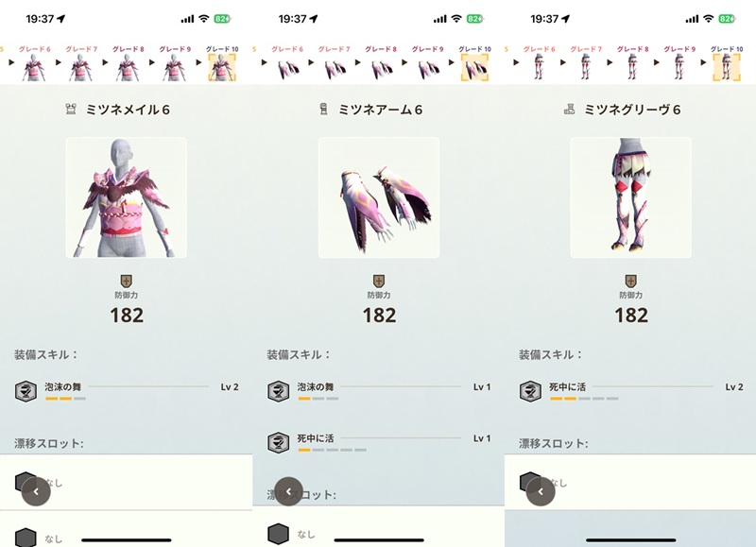Tap 死中に活 skill icon on Greave screen
Viewport: 756px width, 547px height.
tap(530, 391)
